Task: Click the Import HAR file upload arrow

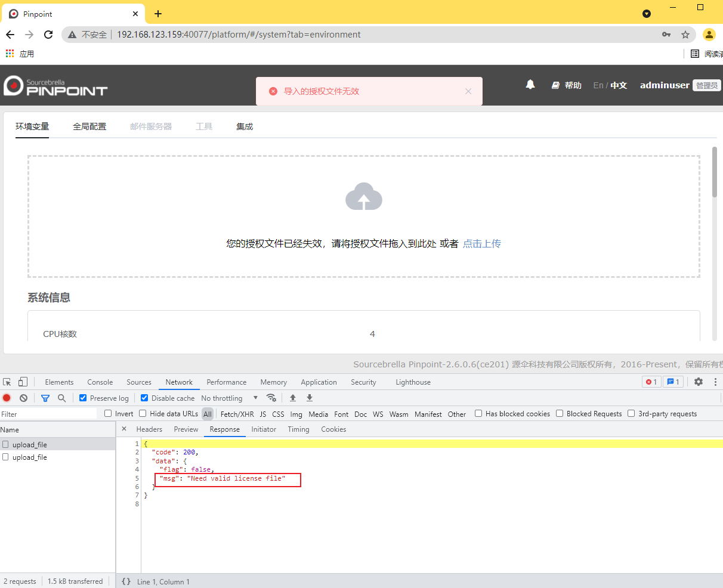Action: (x=293, y=398)
